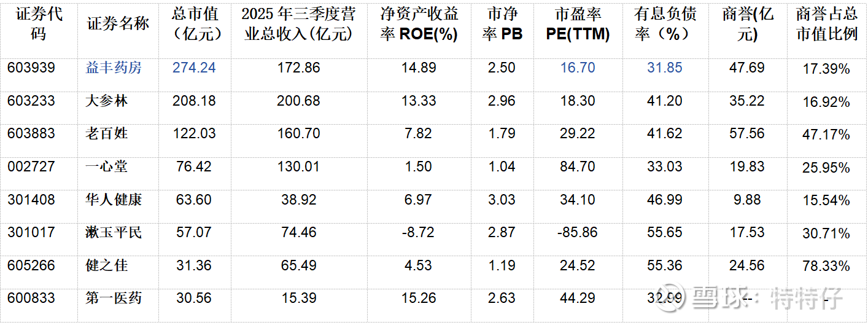The image size is (868, 325).
Task: Click the blue 16.70 PE value
Action: pos(578,68)
